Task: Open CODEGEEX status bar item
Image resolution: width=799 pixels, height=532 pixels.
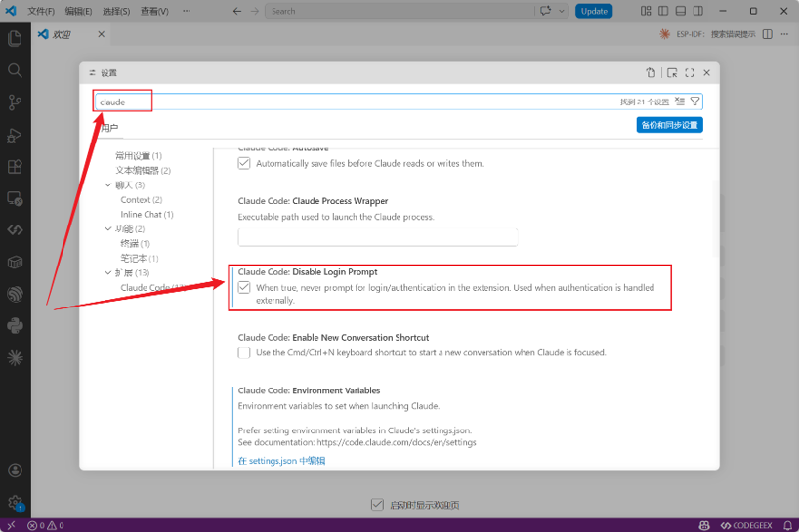Action: (x=746, y=525)
